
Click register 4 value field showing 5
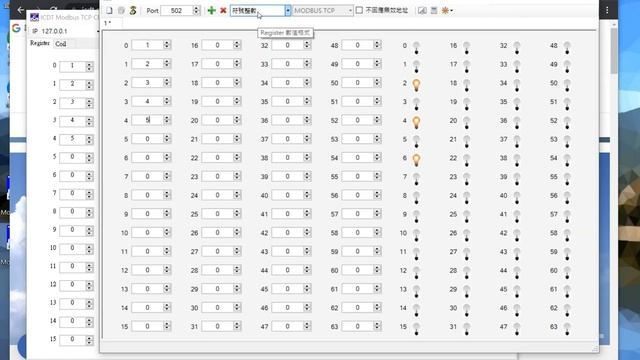coord(147,120)
